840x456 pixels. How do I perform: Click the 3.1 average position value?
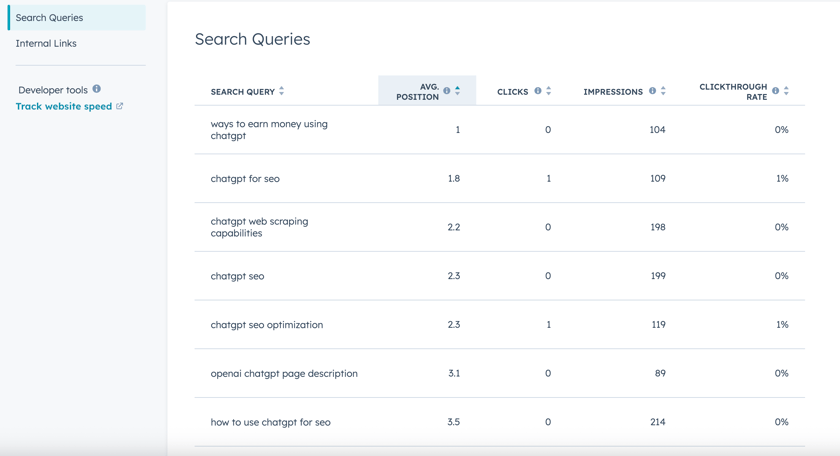[x=454, y=373]
